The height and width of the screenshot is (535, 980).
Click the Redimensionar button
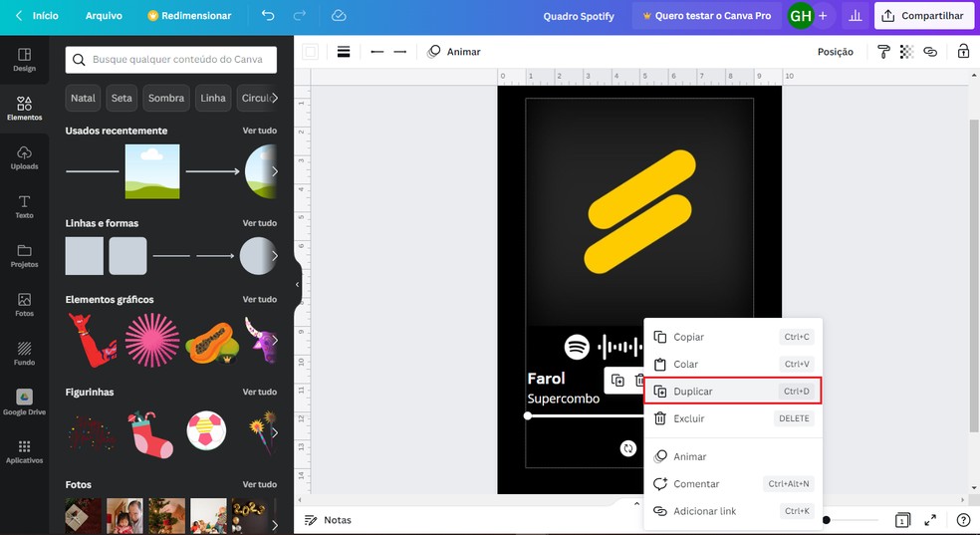pyautogui.click(x=189, y=16)
